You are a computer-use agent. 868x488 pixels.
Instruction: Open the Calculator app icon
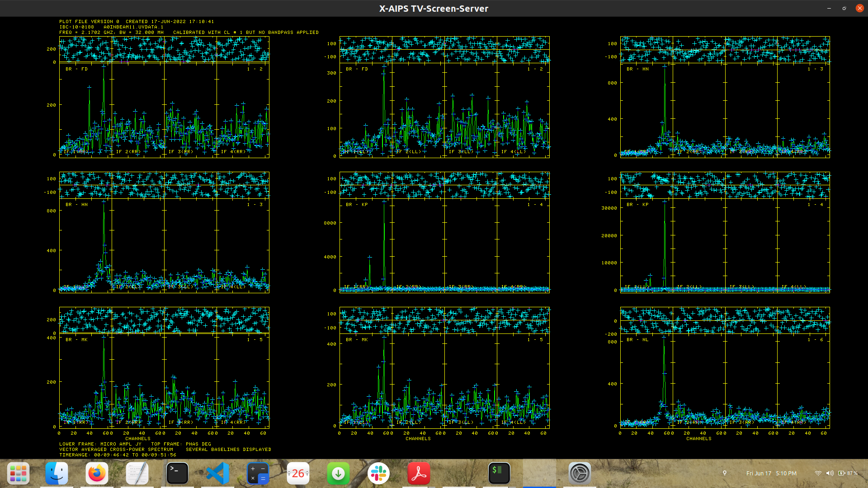(258, 473)
